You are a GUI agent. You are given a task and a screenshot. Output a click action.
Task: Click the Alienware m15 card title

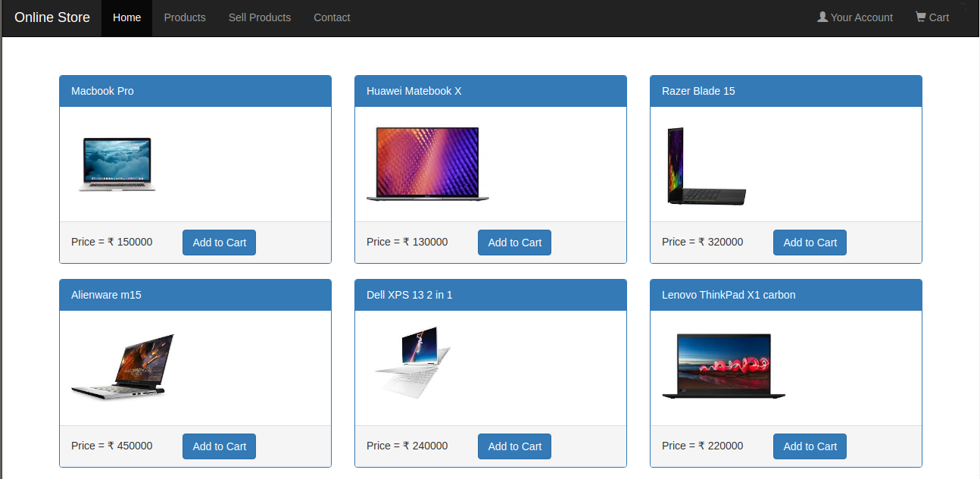click(x=106, y=295)
